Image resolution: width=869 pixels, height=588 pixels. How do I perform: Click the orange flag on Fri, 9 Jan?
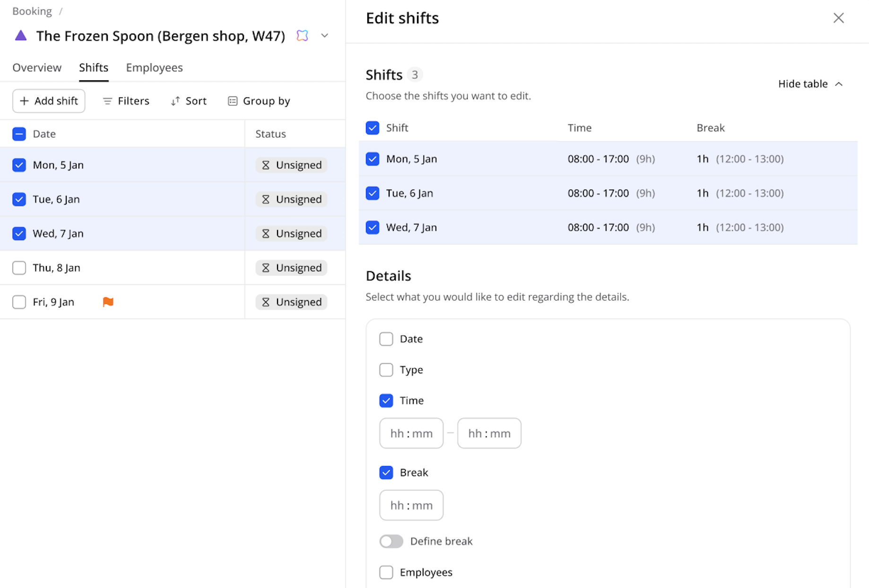(108, 302)
